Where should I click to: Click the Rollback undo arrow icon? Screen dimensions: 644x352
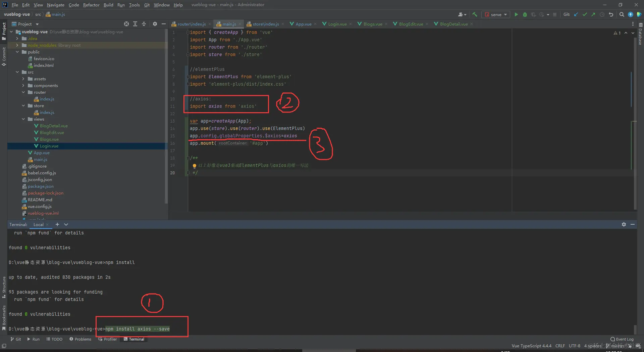(611, 14)
